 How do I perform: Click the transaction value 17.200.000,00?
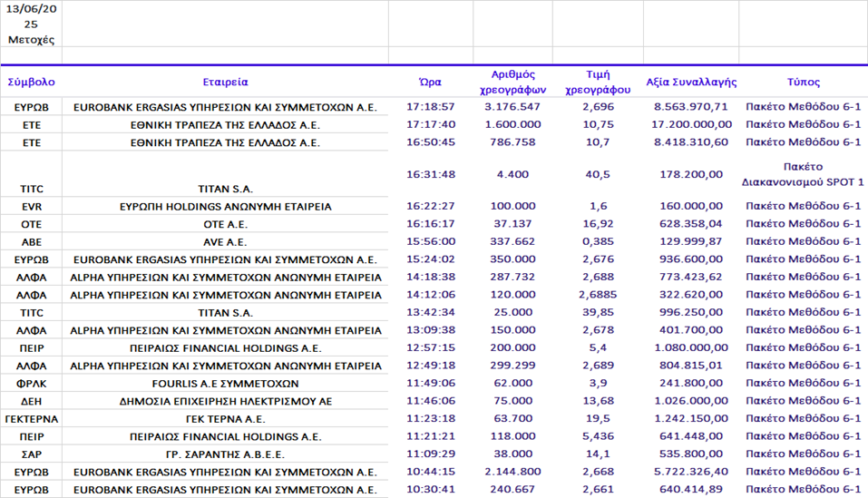click(x=691, y=124)
